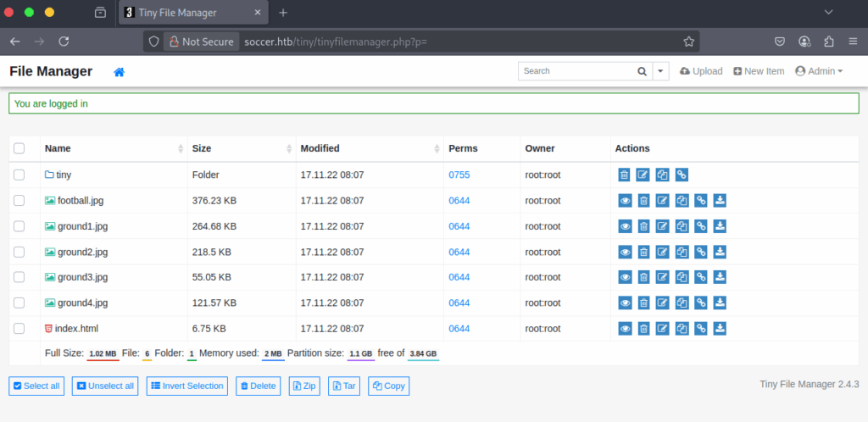
Task: Check the box for tiny folder
Action: [19, 175]
